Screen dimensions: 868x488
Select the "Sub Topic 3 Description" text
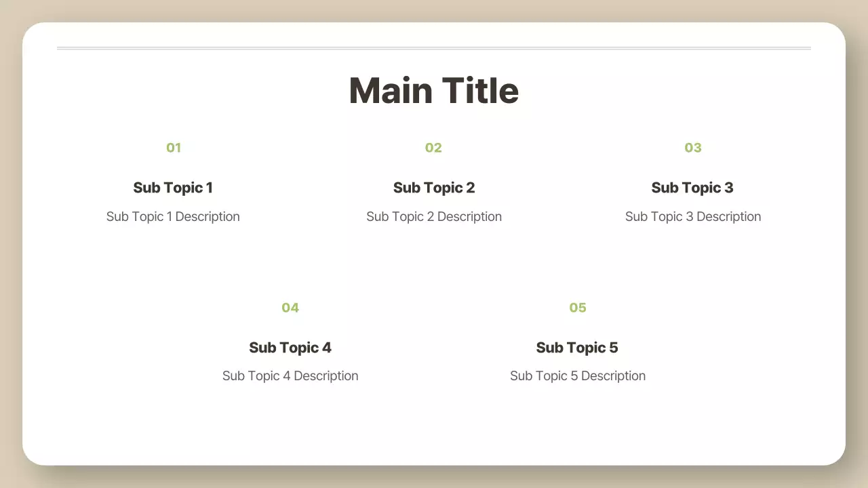(x=693, y=217)
